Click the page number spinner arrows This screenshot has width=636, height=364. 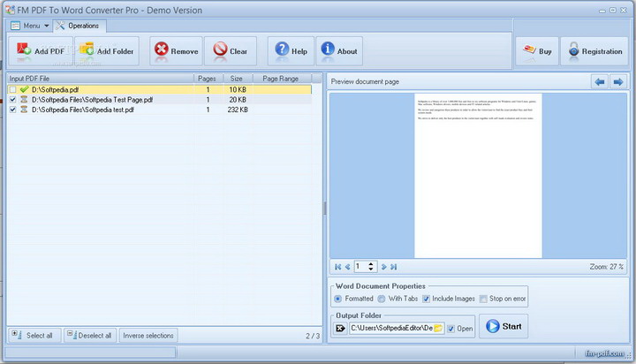click(370, 267)
